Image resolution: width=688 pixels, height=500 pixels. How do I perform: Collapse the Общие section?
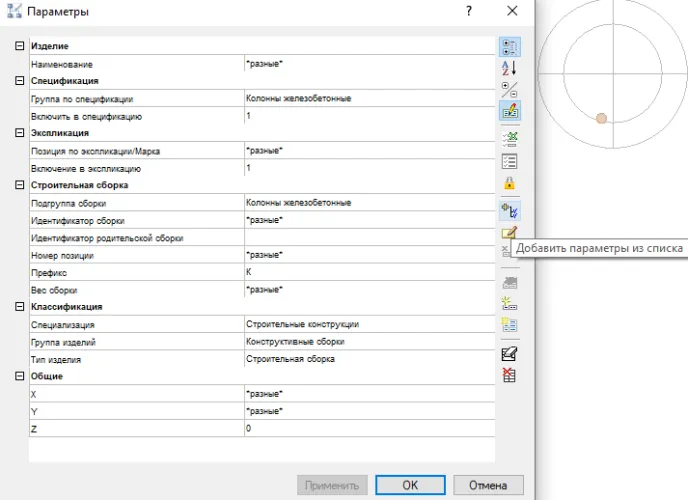[20, 376]
